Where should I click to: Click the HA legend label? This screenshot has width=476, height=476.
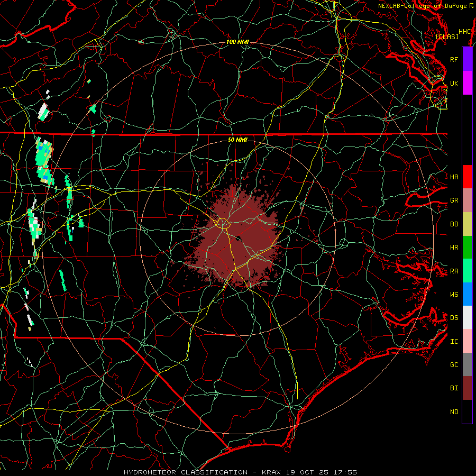pyautogui.click(x=454, y=177)
